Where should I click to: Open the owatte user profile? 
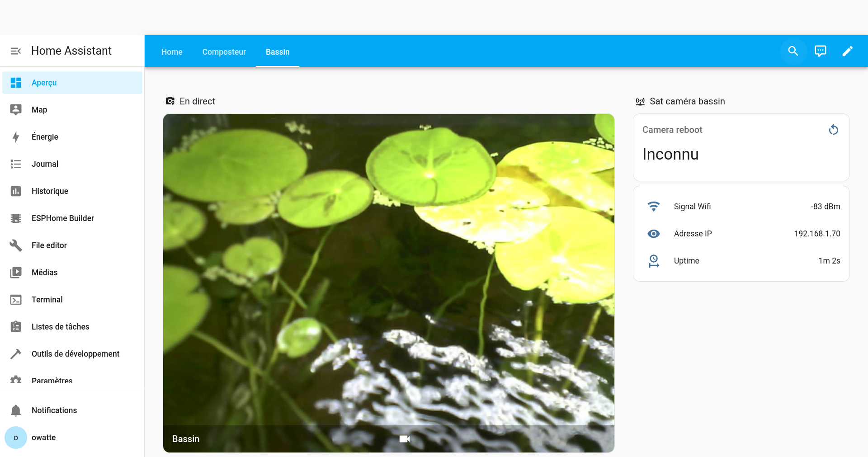point(43,438)
